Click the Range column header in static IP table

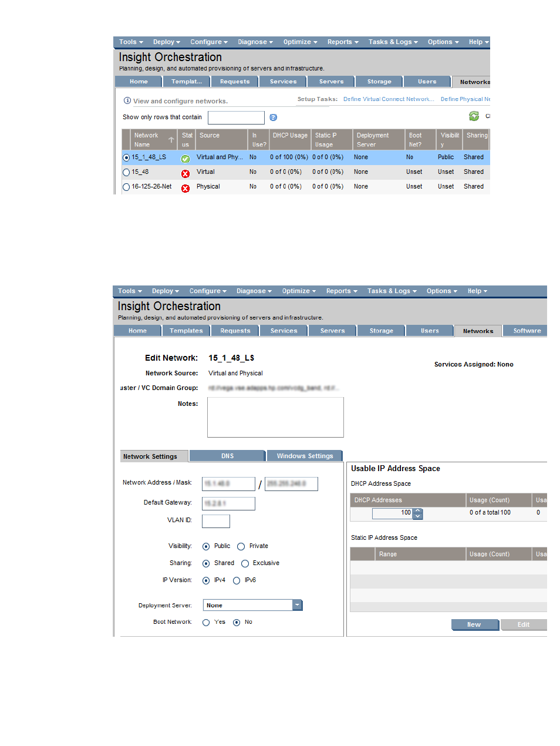420,554
